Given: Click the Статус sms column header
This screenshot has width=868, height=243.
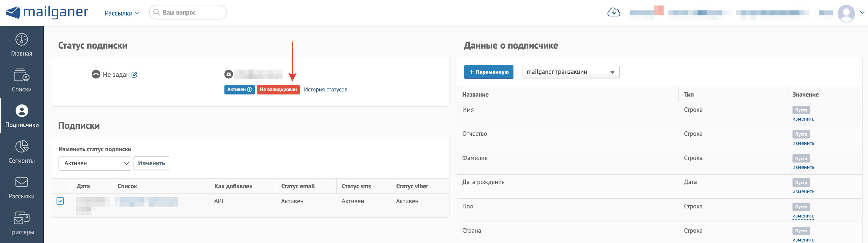Looking at the screenshot, I should 356,186.
